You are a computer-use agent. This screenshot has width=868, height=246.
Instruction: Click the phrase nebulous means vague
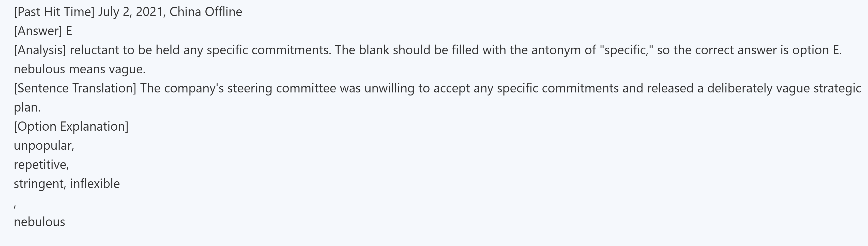coord(80,69)
